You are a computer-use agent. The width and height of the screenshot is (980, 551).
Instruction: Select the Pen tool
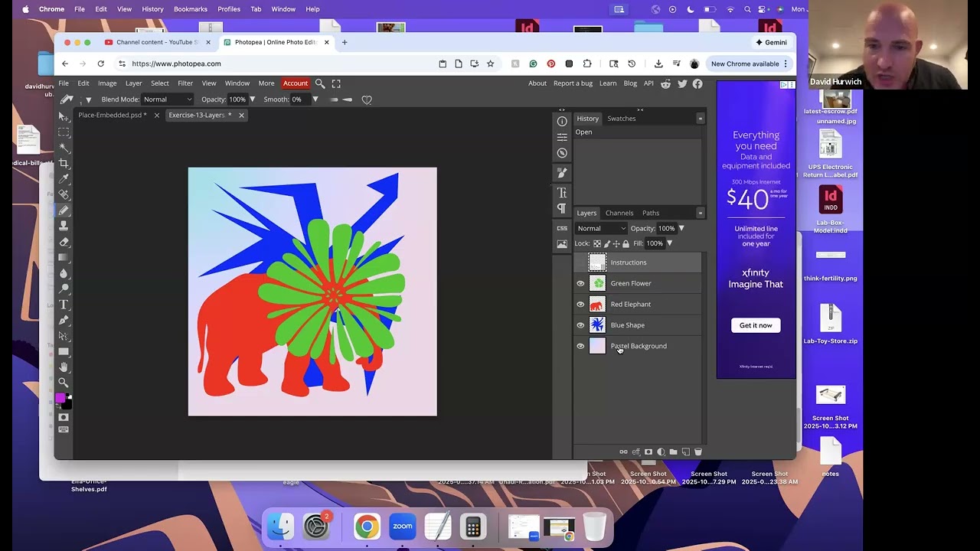pyautogui.click(x=64, y=320)
